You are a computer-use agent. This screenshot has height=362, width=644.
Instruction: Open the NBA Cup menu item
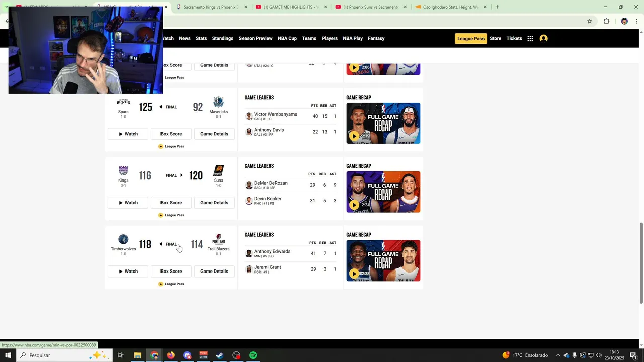click(x=287, y=38)
